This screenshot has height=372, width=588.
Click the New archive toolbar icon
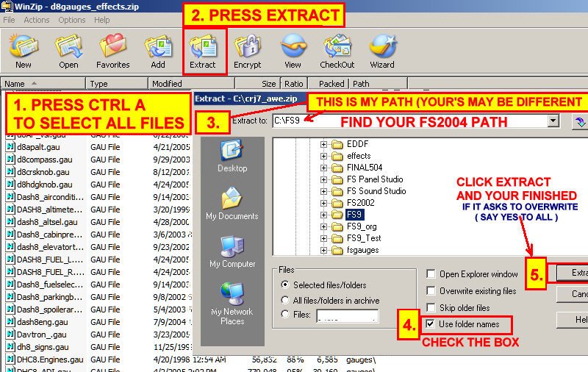(x=23, y=50)
